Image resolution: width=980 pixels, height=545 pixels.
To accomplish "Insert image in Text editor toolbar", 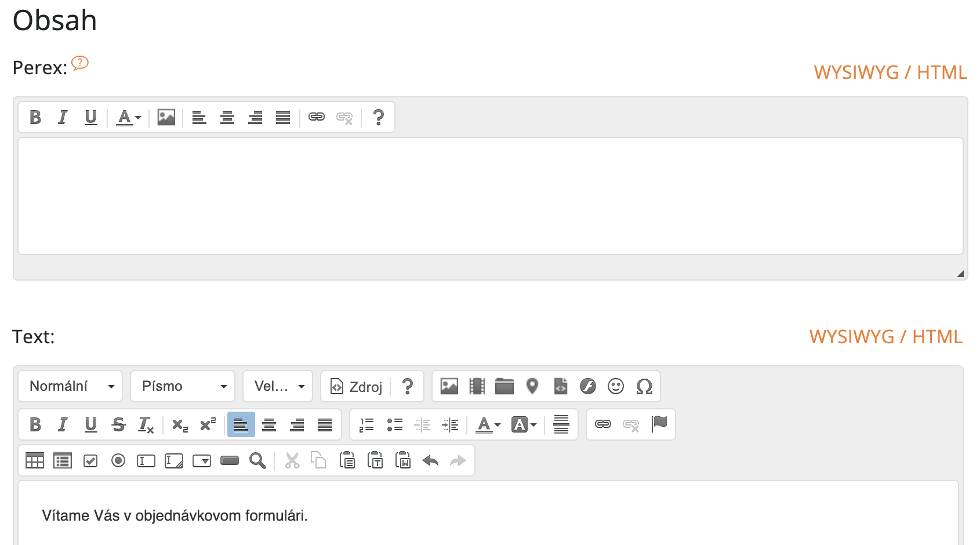I will 449,386.
